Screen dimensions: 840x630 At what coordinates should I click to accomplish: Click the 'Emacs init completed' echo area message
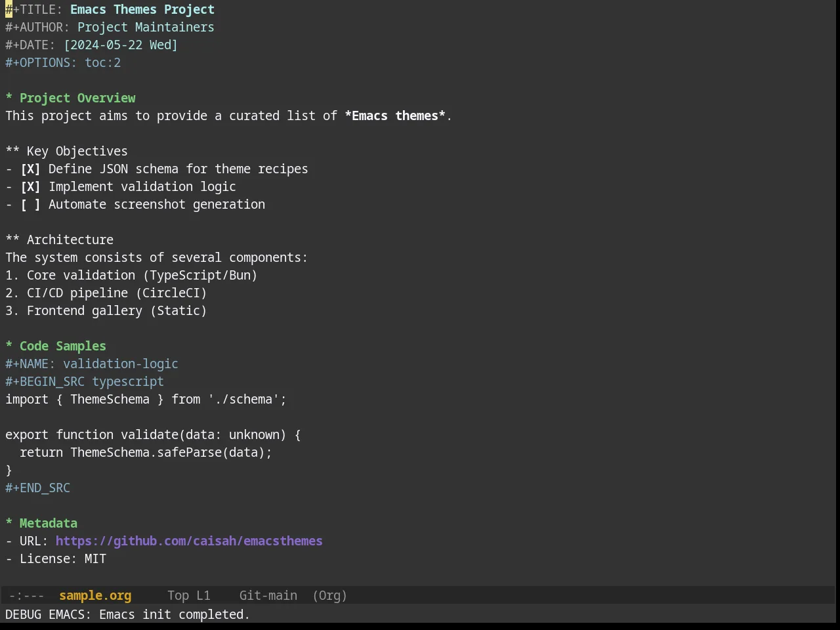(x=127, y=614)
